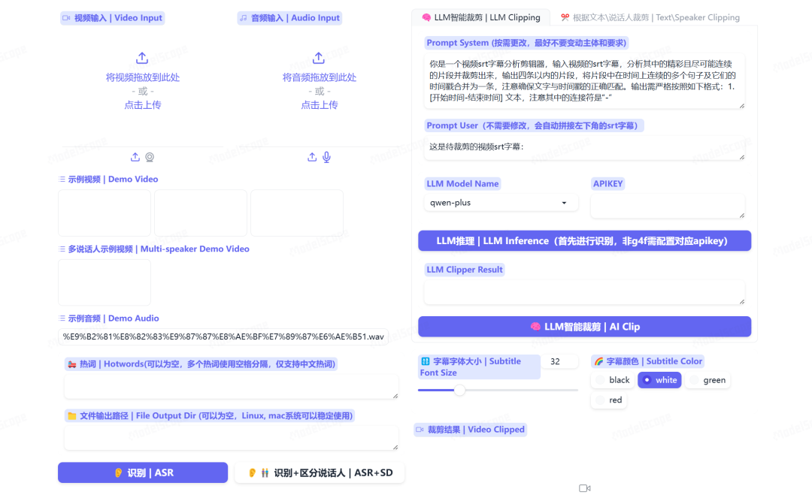
Task: Click the APIKEY input field
Action: (x=668, y=206)
